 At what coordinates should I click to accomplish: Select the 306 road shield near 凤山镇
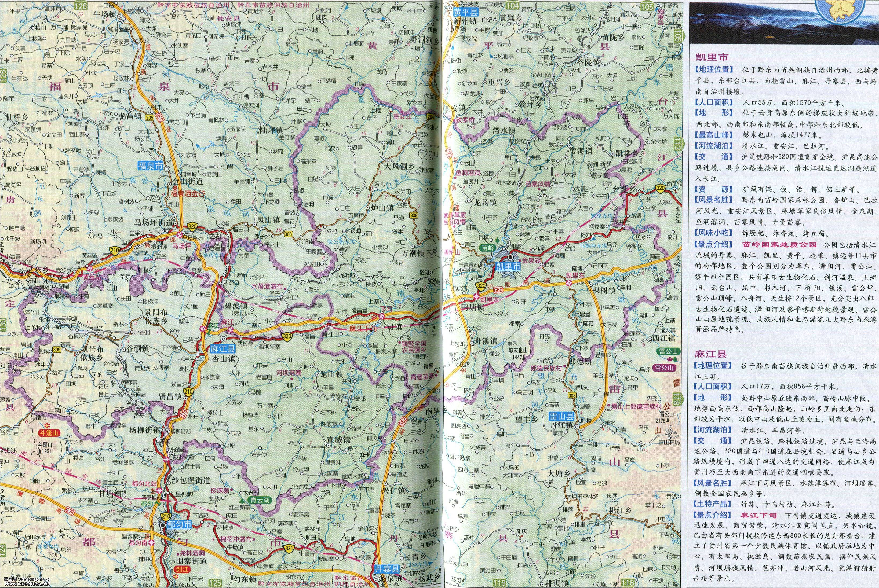pyautogui.click(x=288, y=234)
